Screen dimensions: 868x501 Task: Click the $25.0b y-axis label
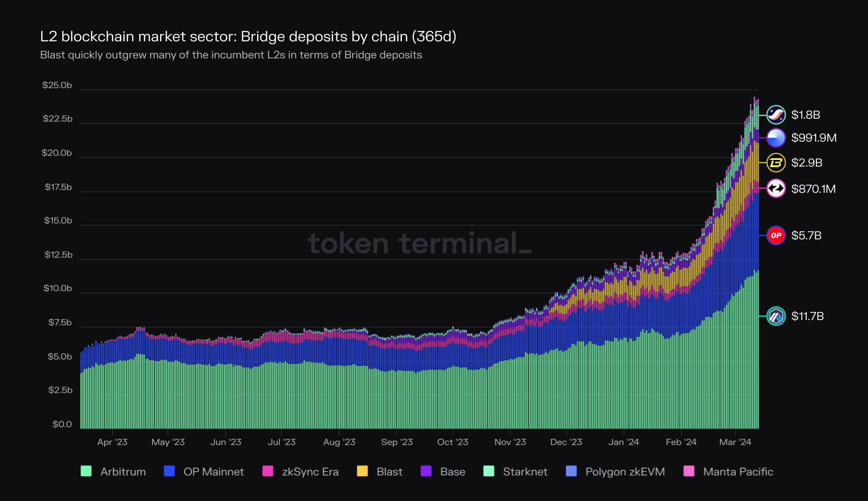point(57,85)
